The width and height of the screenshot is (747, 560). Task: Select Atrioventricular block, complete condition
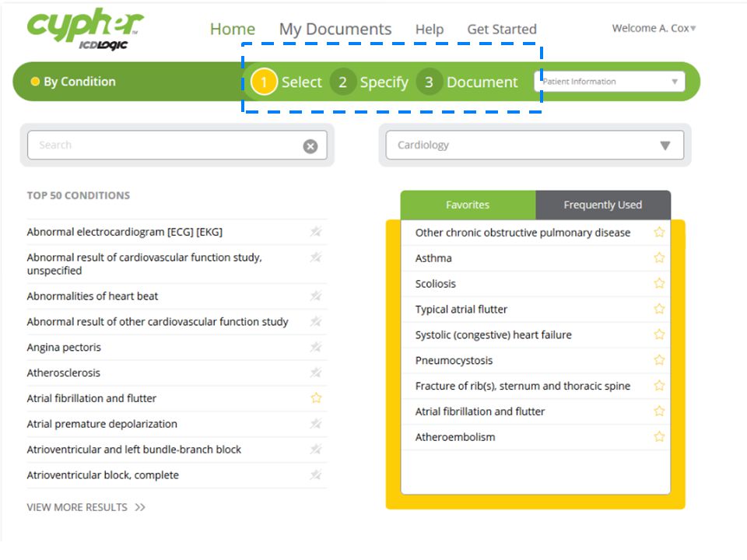pyautogui.click(x=103, y=474)
